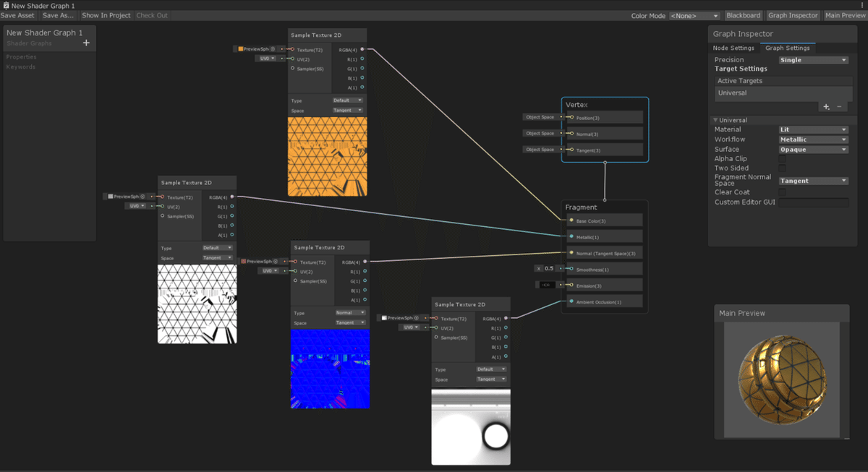868x472 pixels.
Task: Toggle the Graph Inspector panel visibility
Action: click(793, 15)
